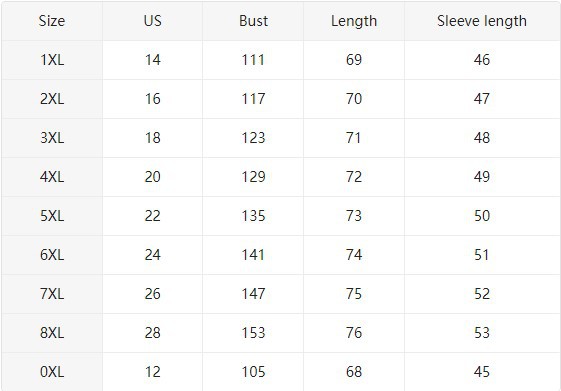
Task: Click the Length column header
Action: (354, 21)
